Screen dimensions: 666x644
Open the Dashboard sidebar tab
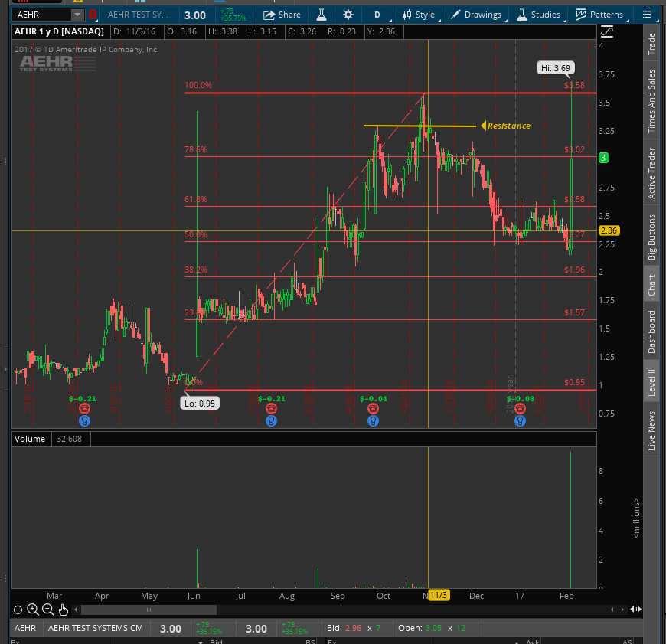(651, 332)
